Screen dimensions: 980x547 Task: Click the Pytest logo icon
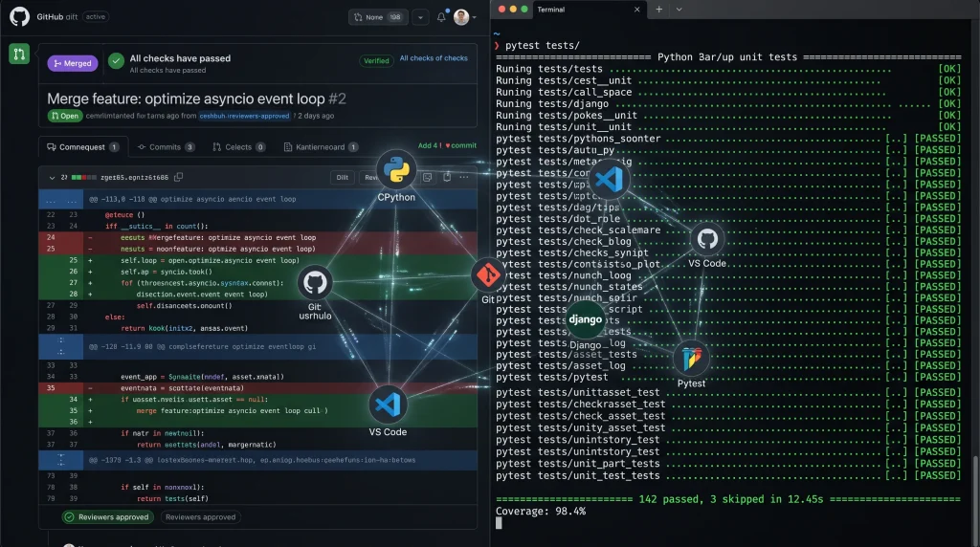click(691, 359)
